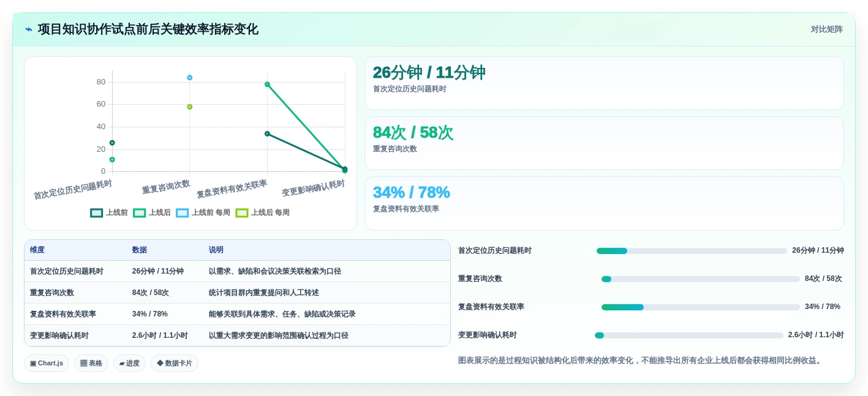Click the 维度 column header
The height and width of the screenshot is (396, 868).
point(37,250)
